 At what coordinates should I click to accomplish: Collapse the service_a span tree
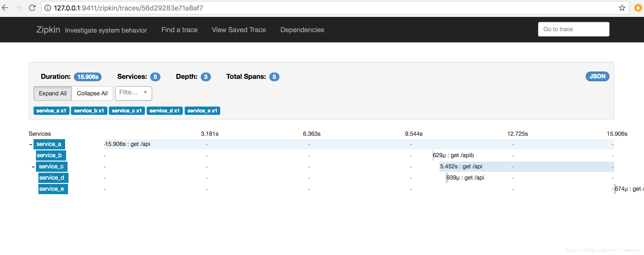point(31,144)
